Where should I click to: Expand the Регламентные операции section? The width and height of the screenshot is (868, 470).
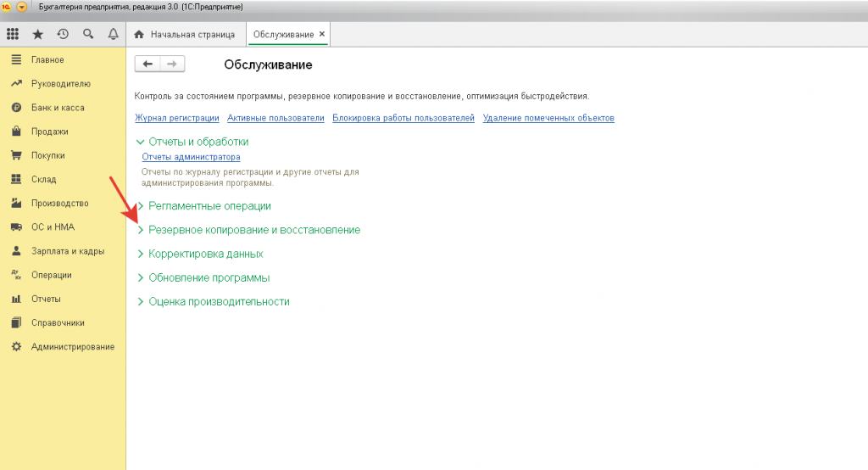click(141, 206)
